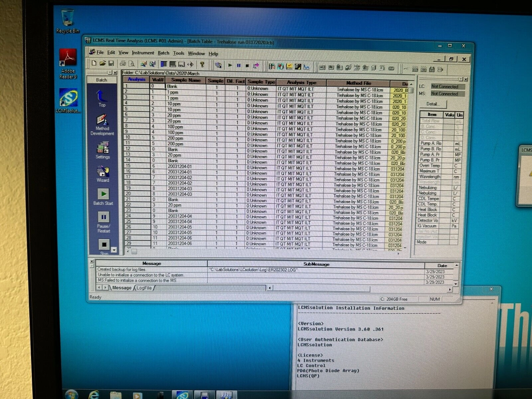
Task: Click the LC 'Not Connected' status field
Action: pyautogui.click(x=448, y=86)
